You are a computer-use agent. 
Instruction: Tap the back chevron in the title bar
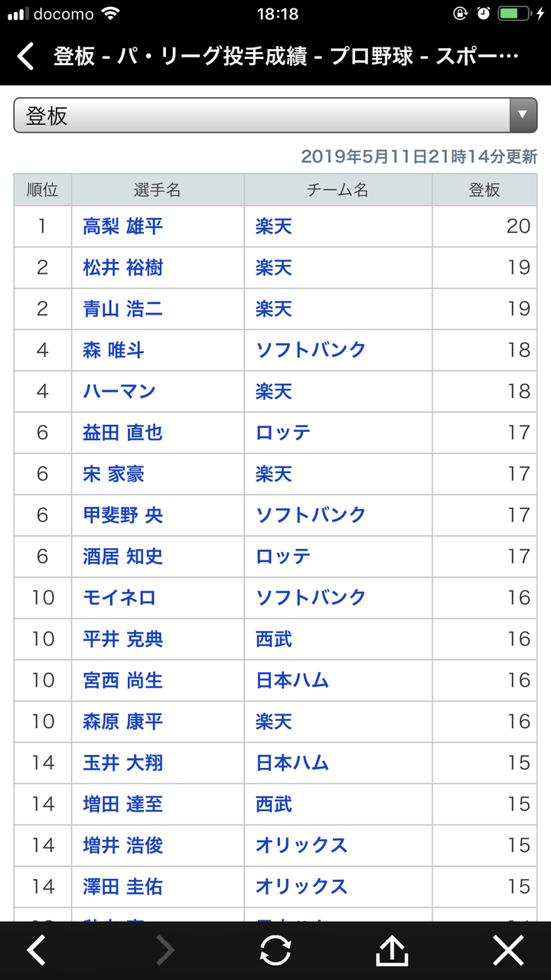point(25,57)
